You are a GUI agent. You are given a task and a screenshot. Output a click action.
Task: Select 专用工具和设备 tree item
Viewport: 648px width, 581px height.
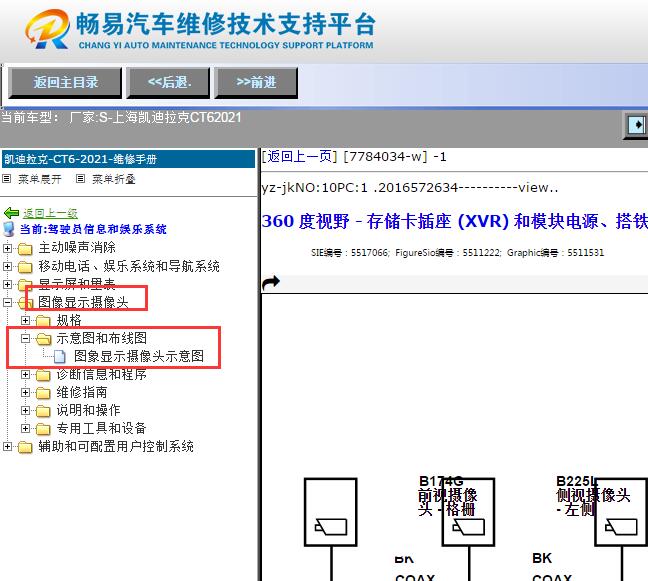[102, 428]
